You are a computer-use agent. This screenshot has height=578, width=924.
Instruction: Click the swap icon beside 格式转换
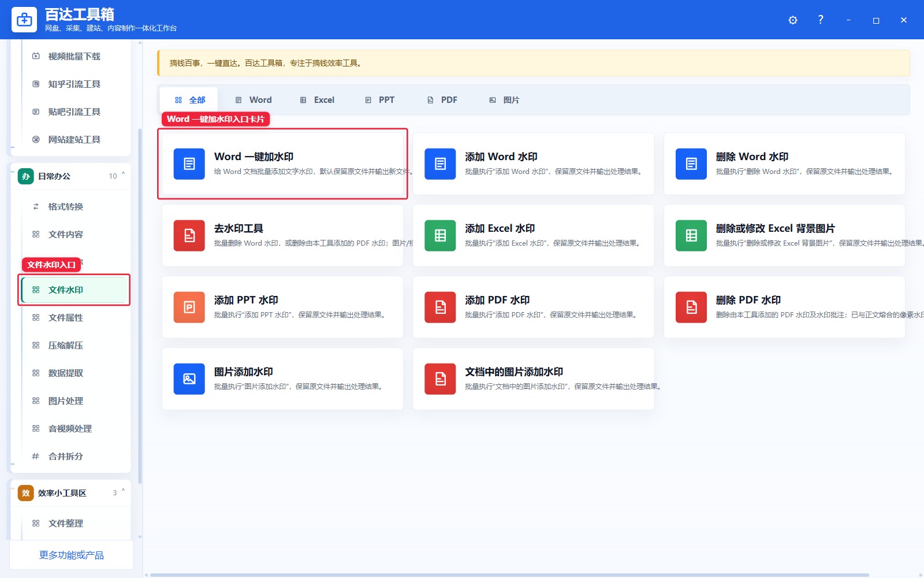point(36,206)
